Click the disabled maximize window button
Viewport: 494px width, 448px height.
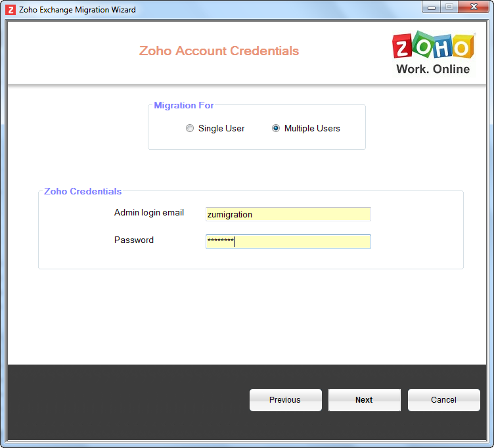(449, 7)
